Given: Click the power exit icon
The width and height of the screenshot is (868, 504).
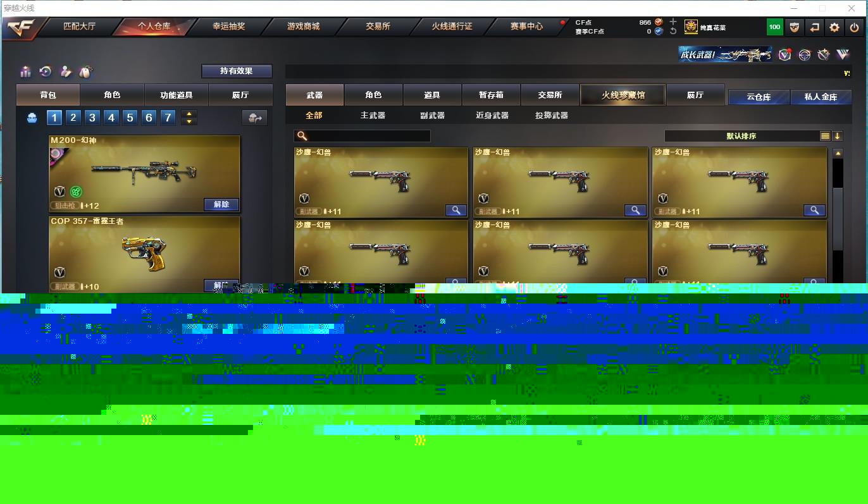Looking at the screenshot, I should click(x=854, y=27).
